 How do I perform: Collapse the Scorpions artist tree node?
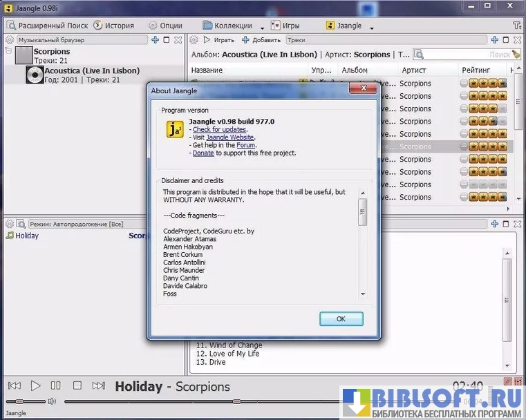8,51
